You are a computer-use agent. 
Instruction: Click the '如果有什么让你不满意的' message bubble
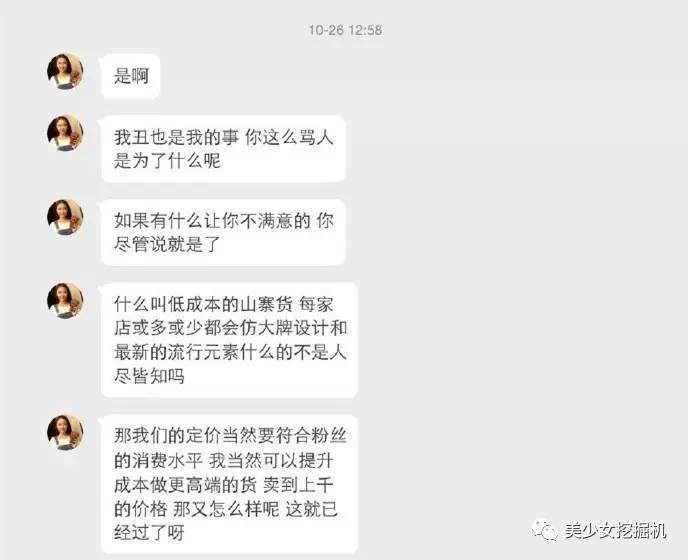[x=223, y=232]
